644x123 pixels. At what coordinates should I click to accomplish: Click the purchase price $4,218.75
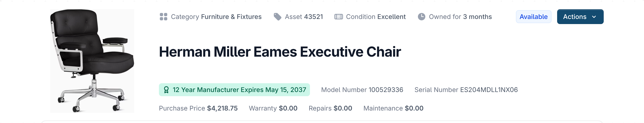(222, 108)
